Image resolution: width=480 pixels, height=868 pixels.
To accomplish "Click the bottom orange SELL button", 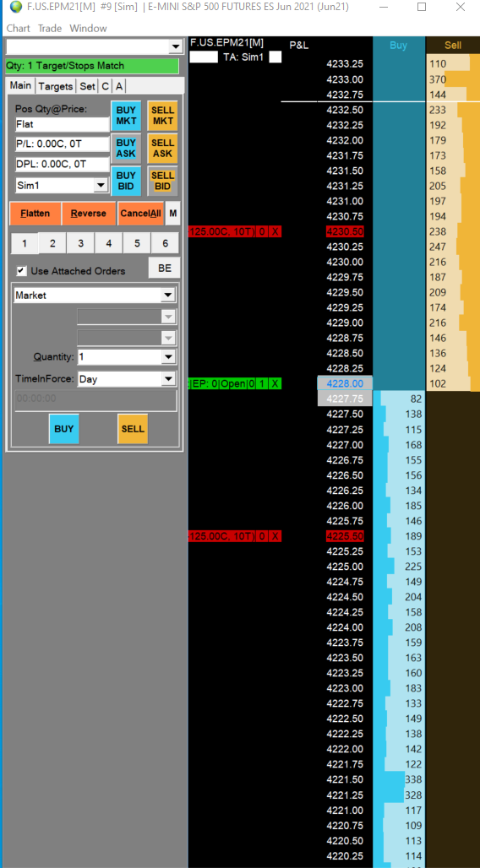I will point(133,429).
